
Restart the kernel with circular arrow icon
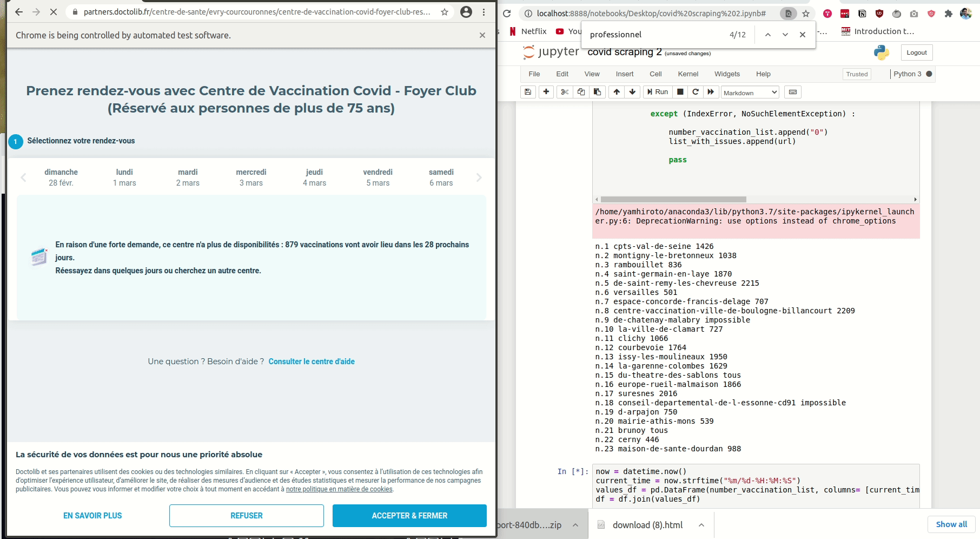click(x=696, y=92)
